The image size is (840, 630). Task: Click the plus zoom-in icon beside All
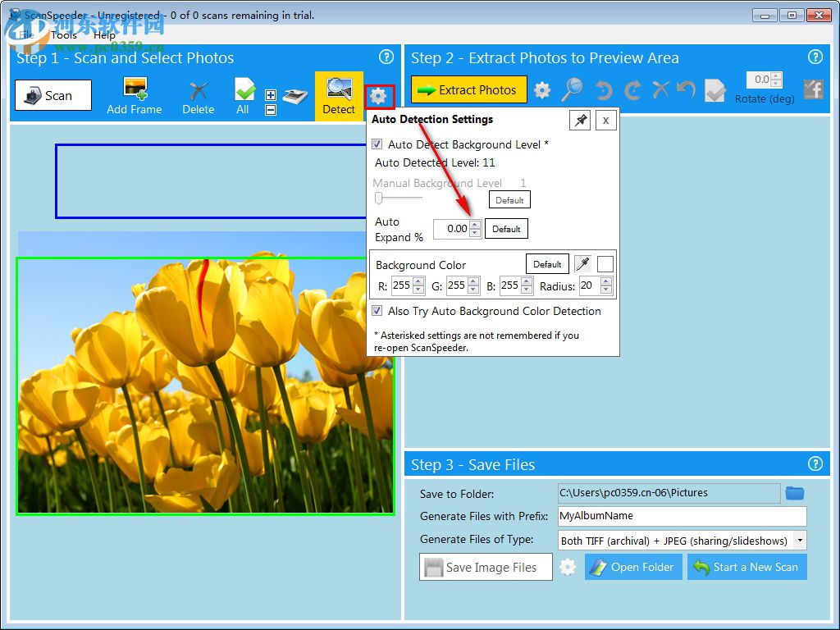click(x=271, y=95)
